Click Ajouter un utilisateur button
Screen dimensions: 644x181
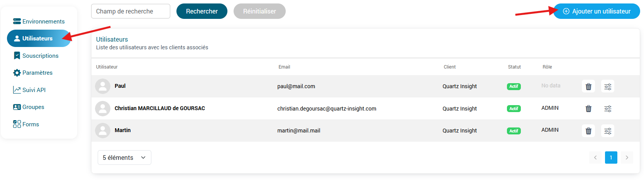click(x=597, y=12)
